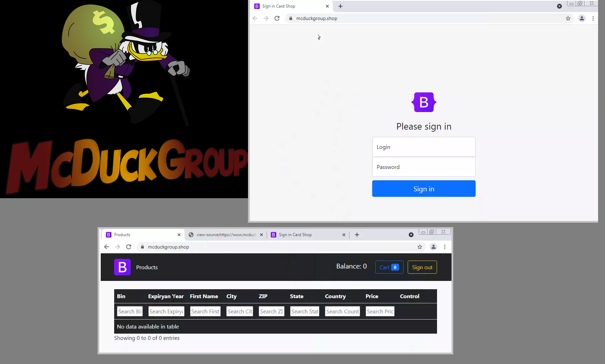Open the tab search dropdown in the bottom browser
The width and height of the screenshot is (605, 364).
pyautogui.click(x=411, y=235)
